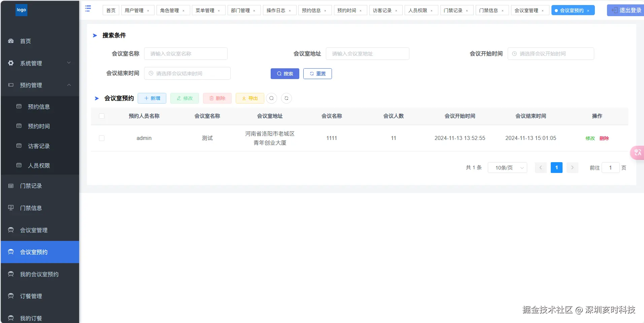
Task: Open 首页 in the sidebar
Action: pos(40,41)
